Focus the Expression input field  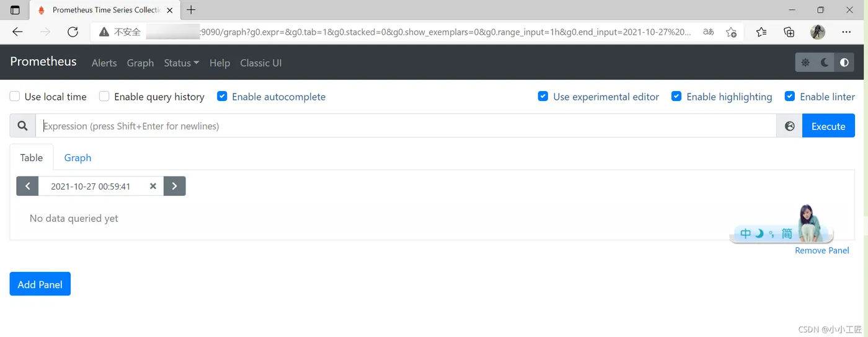click(x=406, y=126)
